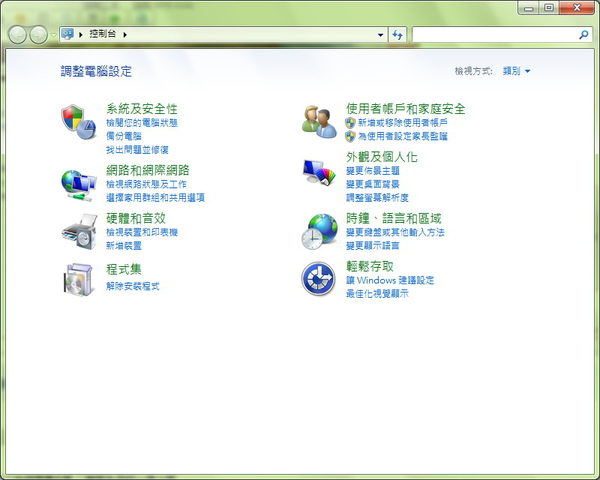
Task: Close the Control Panel window
Action: (577, 8)
